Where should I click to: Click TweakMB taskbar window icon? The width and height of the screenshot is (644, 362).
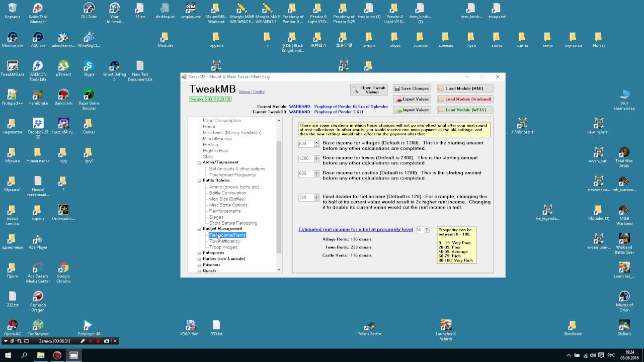pyautogui.click(x=73, y=355)
